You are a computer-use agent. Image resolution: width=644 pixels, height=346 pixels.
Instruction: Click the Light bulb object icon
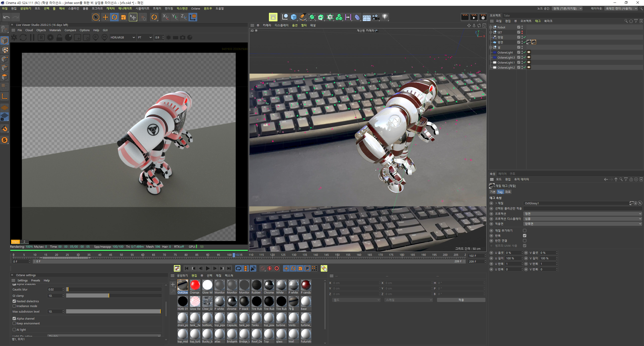click(x=385, y=17)
